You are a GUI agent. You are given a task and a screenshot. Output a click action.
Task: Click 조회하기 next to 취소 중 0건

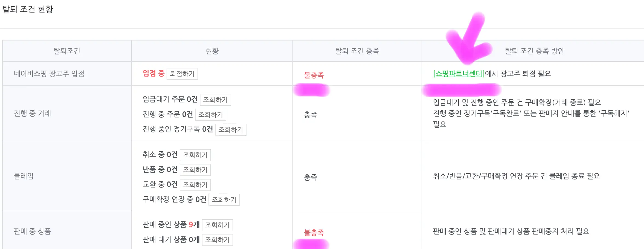click(x=195, y=155)
